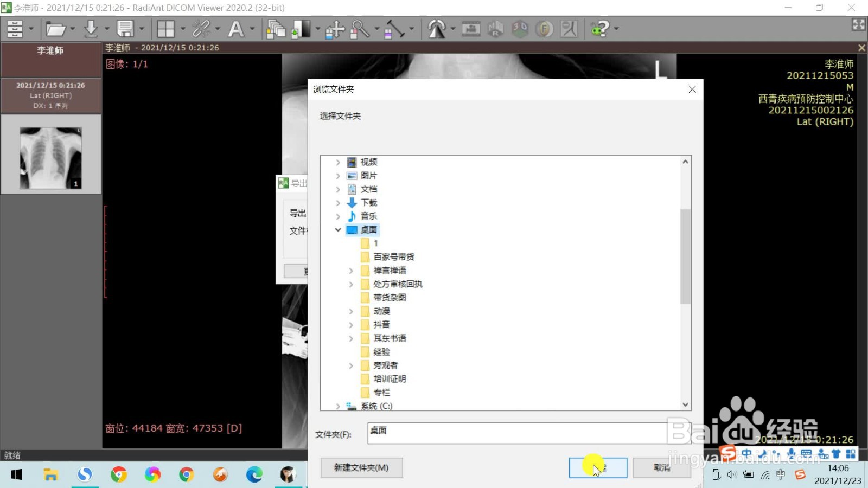Image resolution: width=868 pixels, height=488 pixels.
Task: Close the viewer panel with X
Action: pos(861,48)
